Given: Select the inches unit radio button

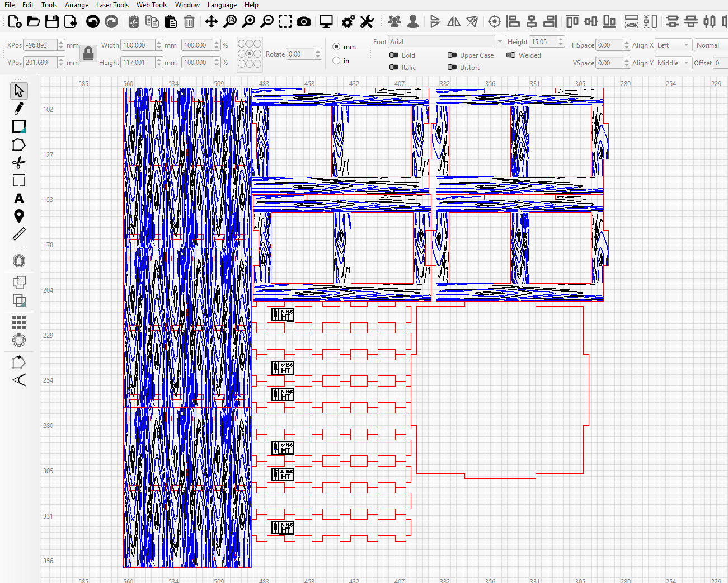Looking at the screenshot, I should coord(336,60).
